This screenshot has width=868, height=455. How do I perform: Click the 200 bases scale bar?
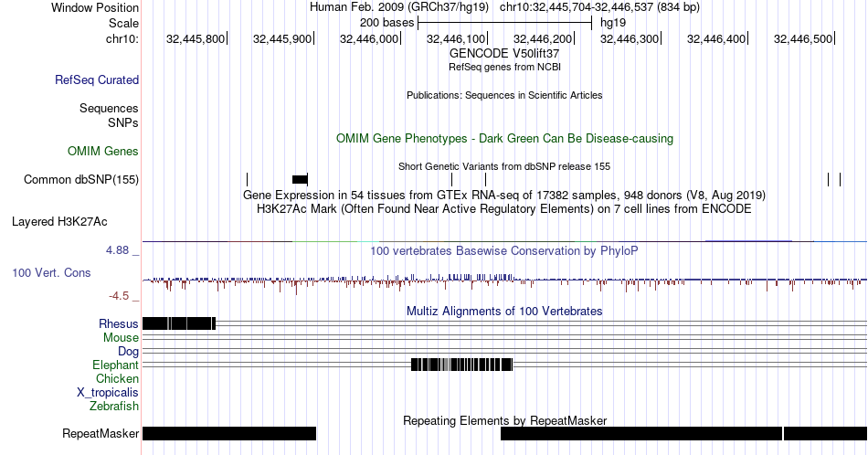coord(505,23)
